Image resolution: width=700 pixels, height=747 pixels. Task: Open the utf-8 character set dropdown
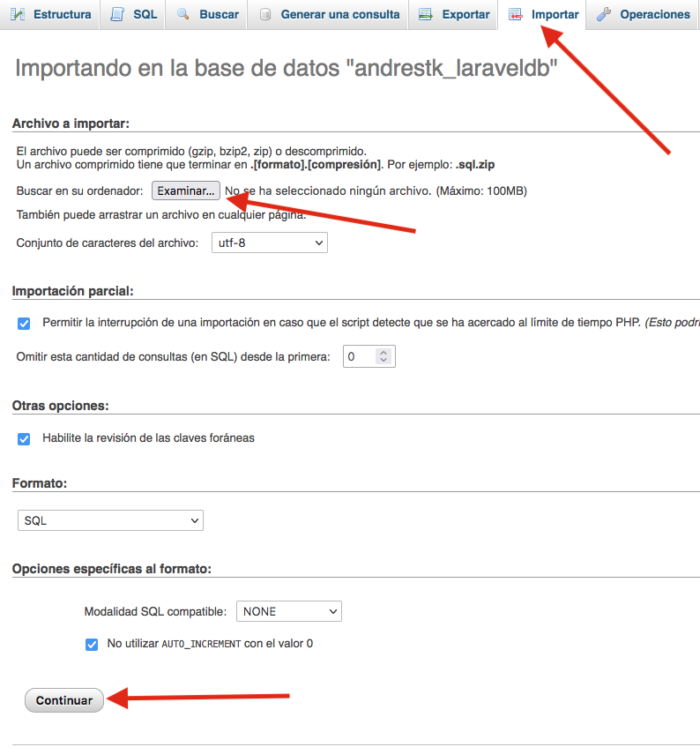click(x=270, y=243)
